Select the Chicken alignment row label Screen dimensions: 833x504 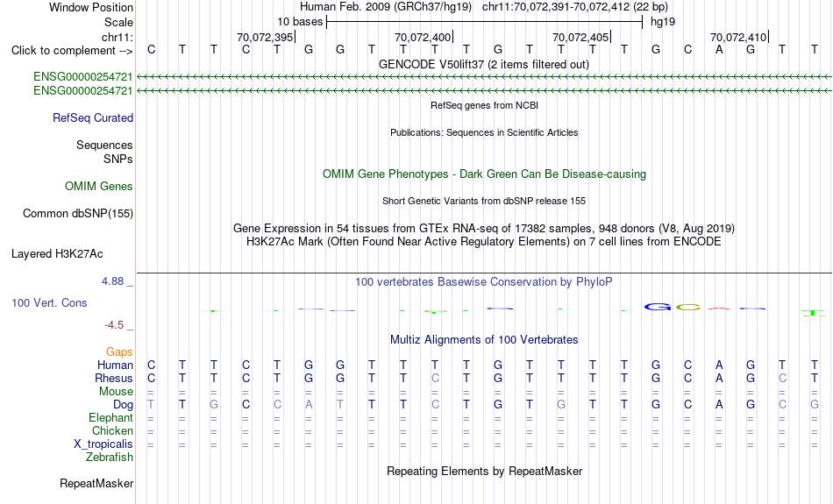(x=112, y=430)
